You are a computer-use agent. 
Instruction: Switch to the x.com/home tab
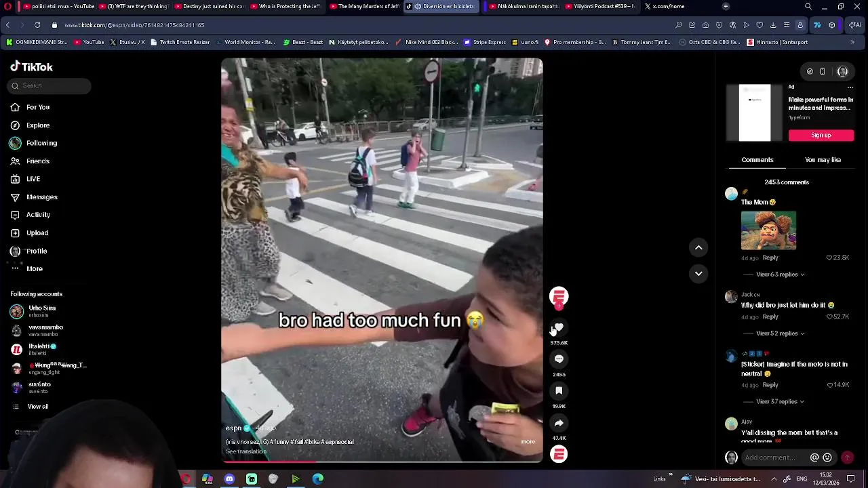pos(673,6)
